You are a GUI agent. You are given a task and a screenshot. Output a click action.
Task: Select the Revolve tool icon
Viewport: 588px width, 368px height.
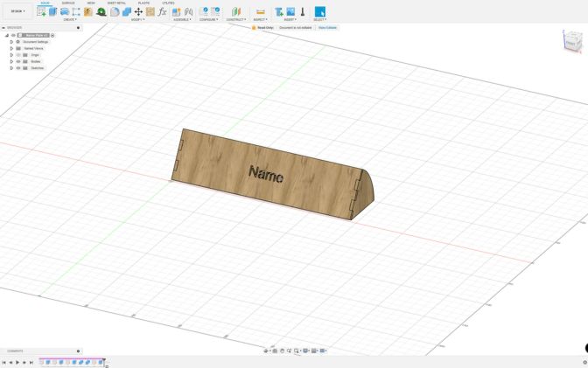click(x=65, y=11)
